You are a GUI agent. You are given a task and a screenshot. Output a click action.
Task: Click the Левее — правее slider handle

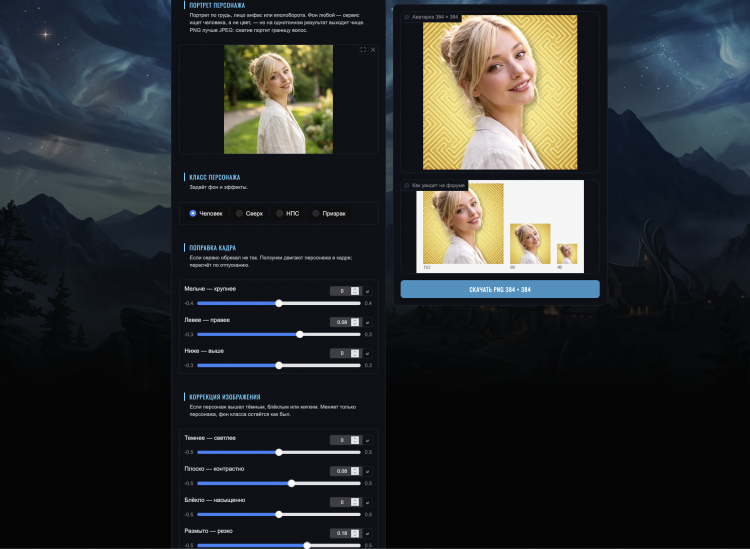[x=300, y=334]
